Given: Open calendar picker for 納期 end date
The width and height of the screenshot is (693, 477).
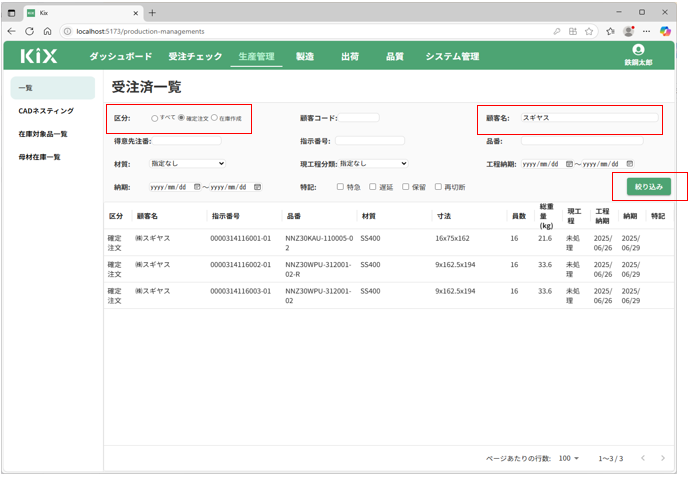Looking at the screenshot, I should pyautogui.click(x=257, y=187).
